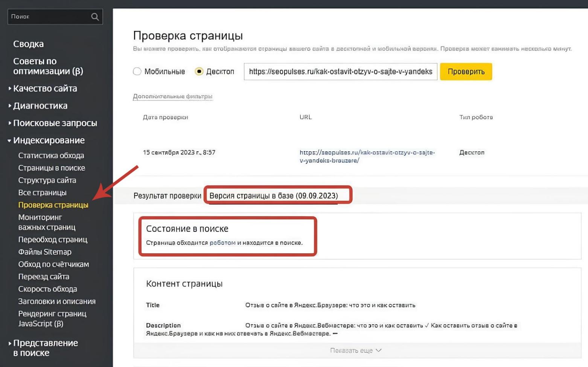Click Показать еще chevron
This screenshot has width=588, height=367.
click(x=379, y=350)
